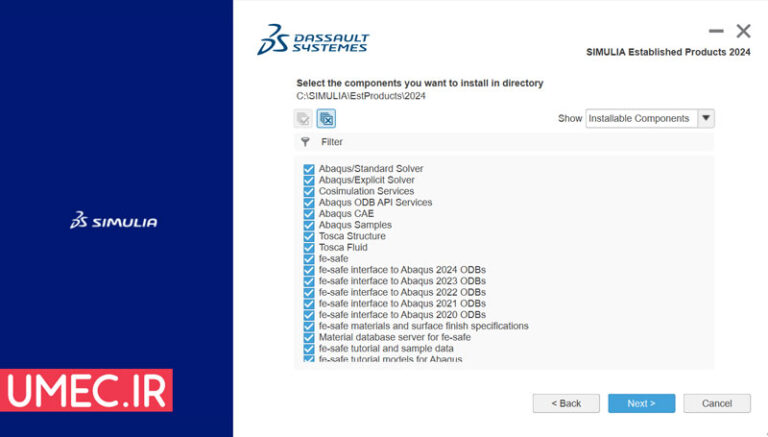Uncheck Abaqus/Standard Solver checkbox
Screen dimensions: 768x437
point(309,169)
